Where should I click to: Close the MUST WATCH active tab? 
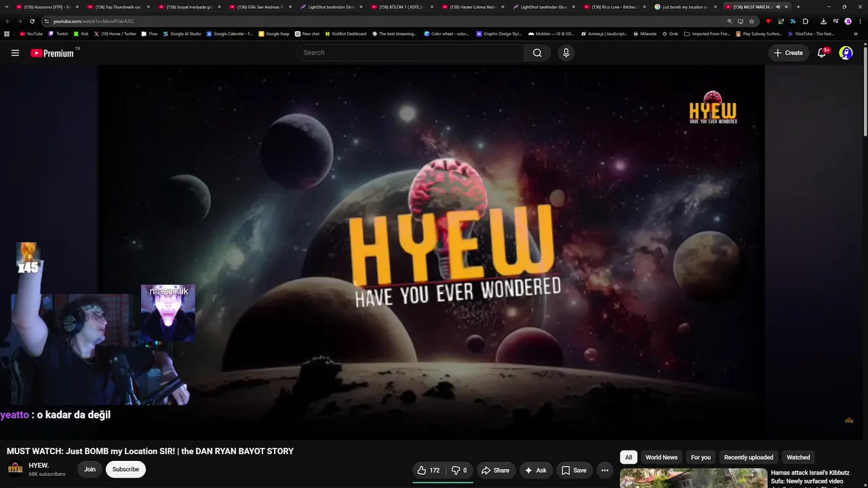pos(787,7)
